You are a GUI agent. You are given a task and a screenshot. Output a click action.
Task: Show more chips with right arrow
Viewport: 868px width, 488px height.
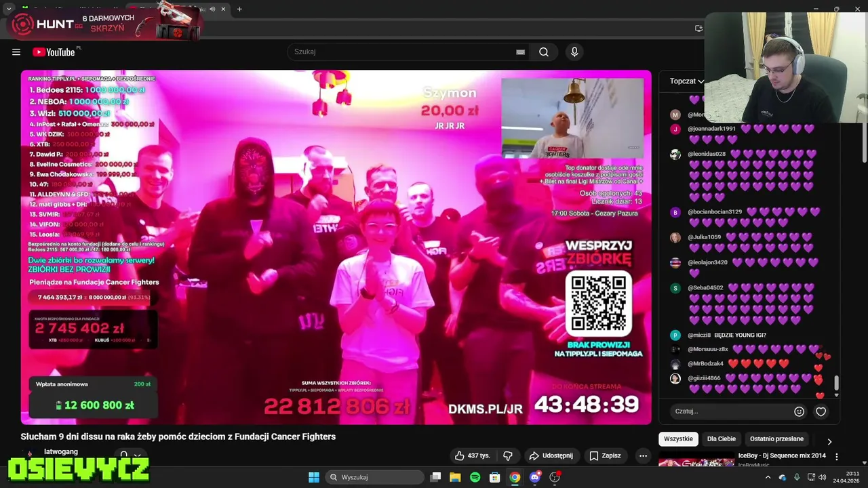pos(829,441)
